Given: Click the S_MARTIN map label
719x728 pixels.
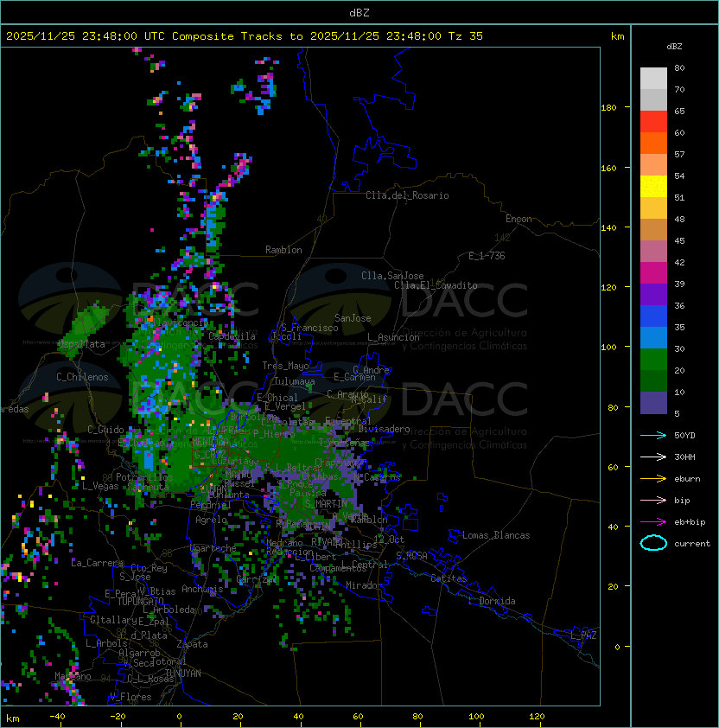Looking at the screenshot, I should tap(326, 504).
